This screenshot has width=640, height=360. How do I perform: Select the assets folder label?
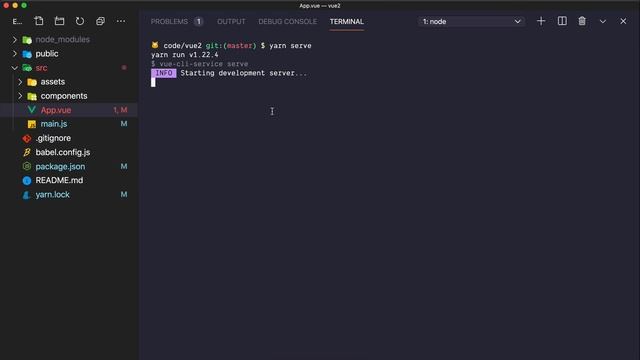tap(53, 82)
